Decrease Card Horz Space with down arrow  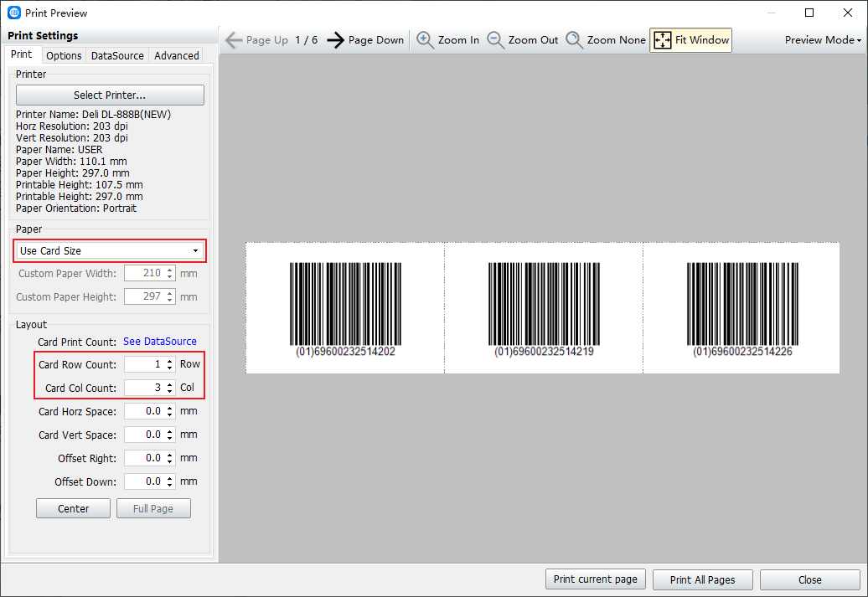[170, 415]
